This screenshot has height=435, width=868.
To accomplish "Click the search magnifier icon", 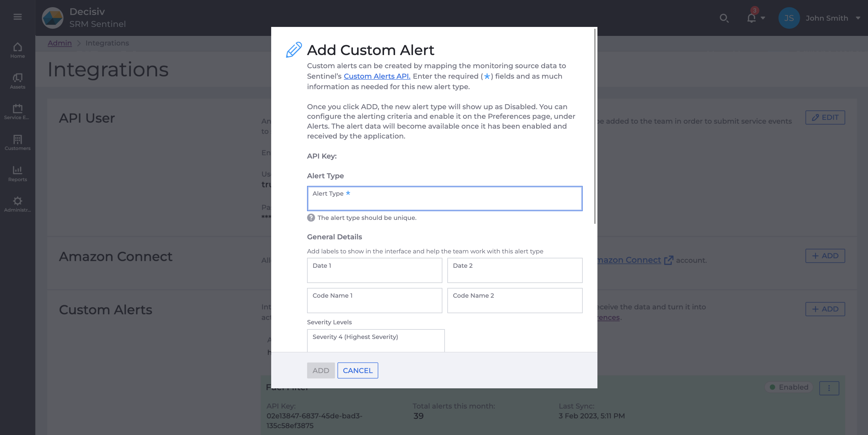I will [724, 18].
